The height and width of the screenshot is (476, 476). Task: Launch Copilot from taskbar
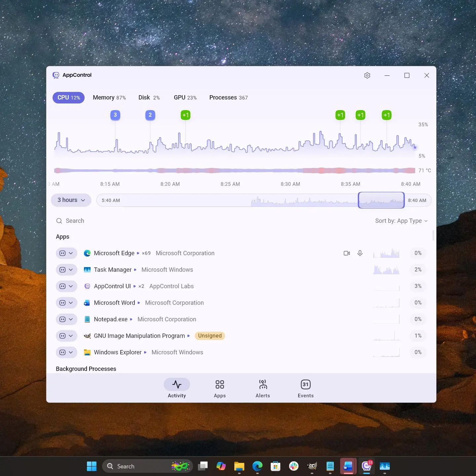coord(221,466)
